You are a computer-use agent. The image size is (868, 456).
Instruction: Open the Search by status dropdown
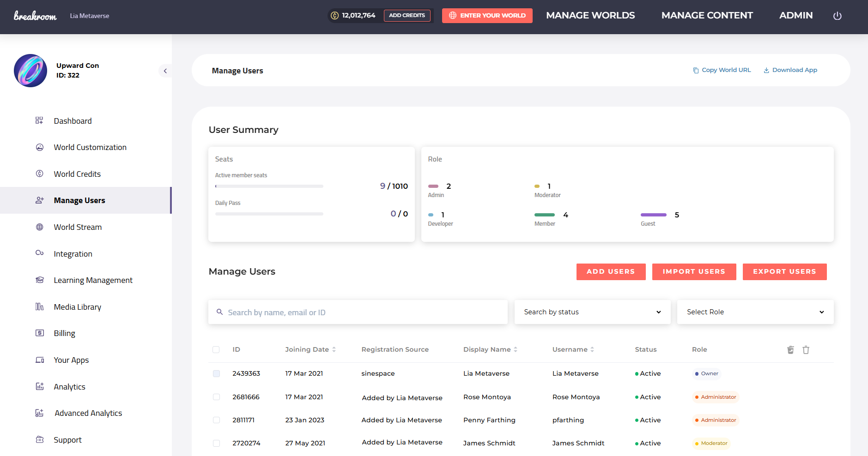pos(592,312)
